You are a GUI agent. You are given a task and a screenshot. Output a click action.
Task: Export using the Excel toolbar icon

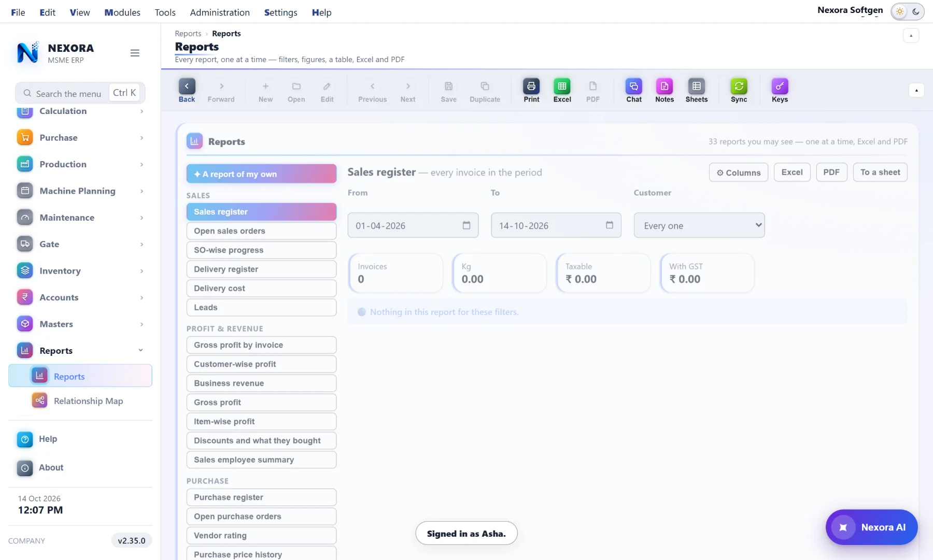pos(562,86)
